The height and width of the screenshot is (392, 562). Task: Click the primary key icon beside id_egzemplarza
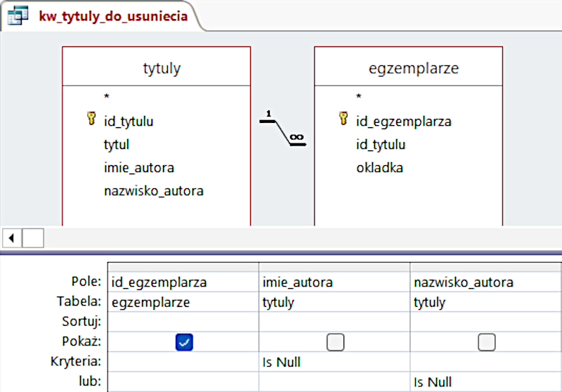pyautogui.click(x=344, y=119)
